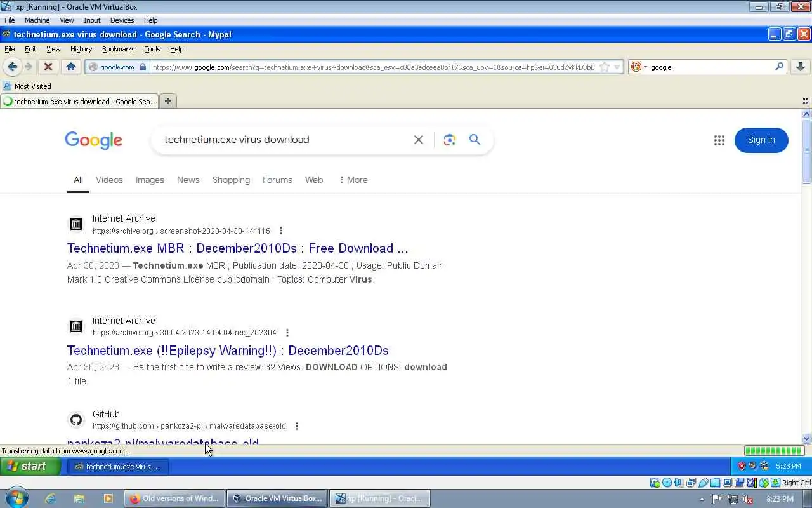Click the page vertical scrollbar thumb

tap(807, 152)
